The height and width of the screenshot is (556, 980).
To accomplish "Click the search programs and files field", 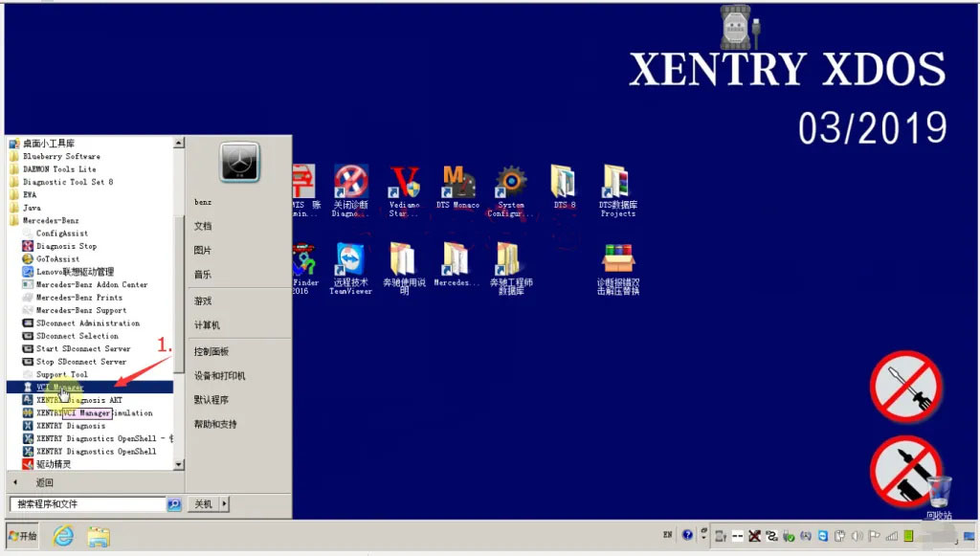I will [x=87, y=504].
